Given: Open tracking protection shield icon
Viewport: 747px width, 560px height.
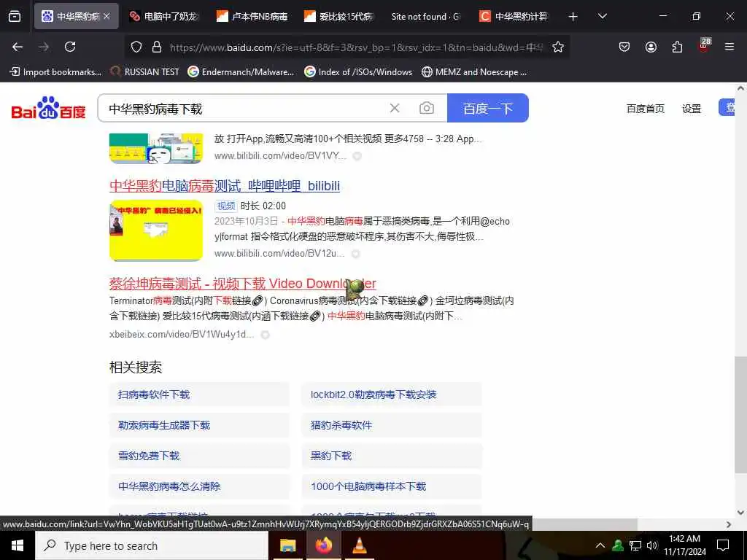Looking at the screenshot, I should click(136, 47).
